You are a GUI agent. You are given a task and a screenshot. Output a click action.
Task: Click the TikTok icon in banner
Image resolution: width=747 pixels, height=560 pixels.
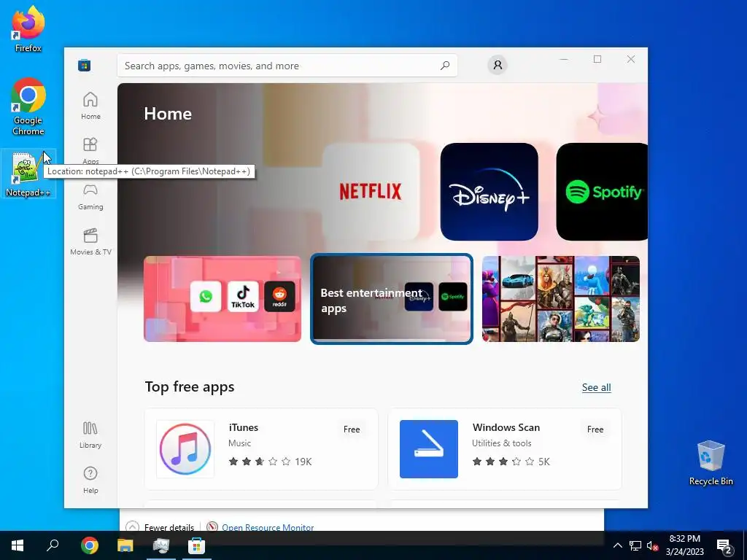coord(243,297)
